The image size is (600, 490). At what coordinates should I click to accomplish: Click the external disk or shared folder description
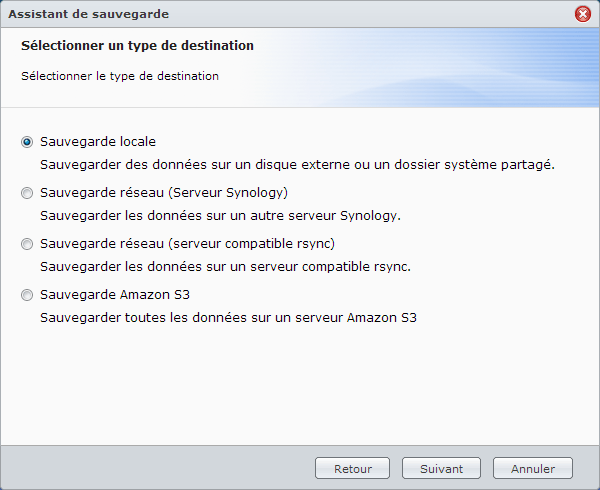click(x=297, y=164)
